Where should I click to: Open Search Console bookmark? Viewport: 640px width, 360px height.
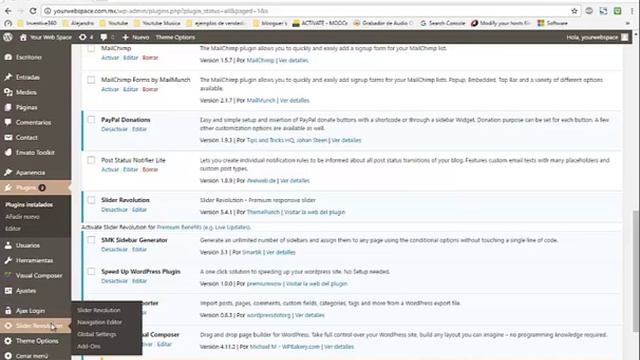tap(442, 23)
